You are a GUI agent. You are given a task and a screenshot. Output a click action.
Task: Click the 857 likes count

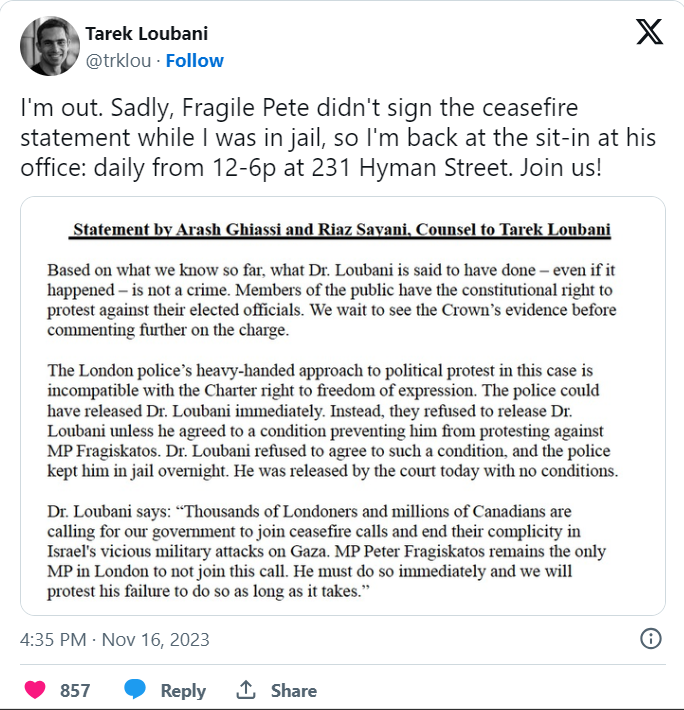point(75,691)
